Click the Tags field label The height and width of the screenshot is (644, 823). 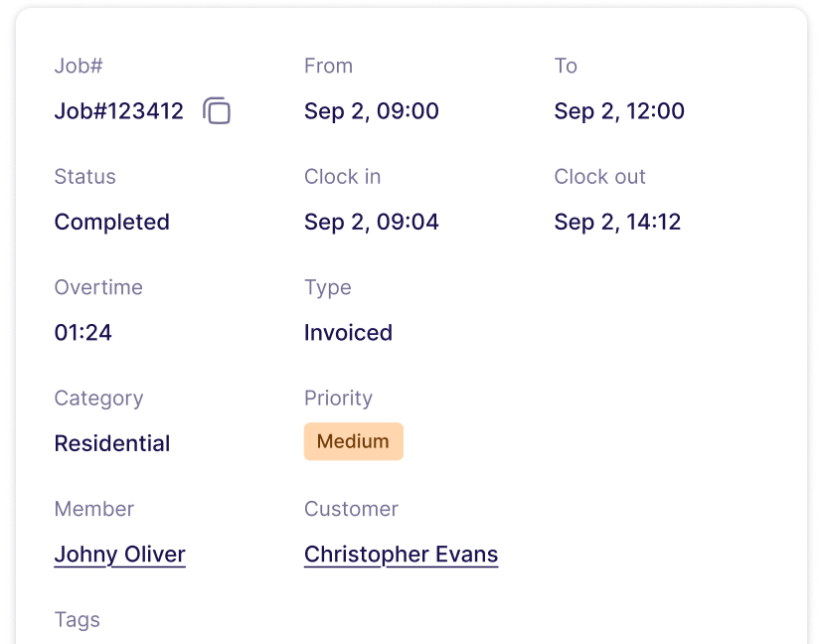(78, 620)
